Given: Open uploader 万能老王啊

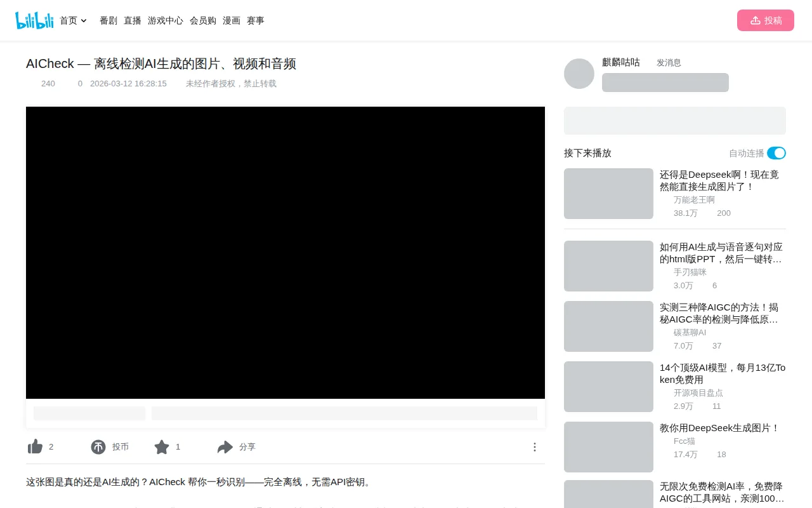Looking at the screenshot, I should (x=694, y=199).
